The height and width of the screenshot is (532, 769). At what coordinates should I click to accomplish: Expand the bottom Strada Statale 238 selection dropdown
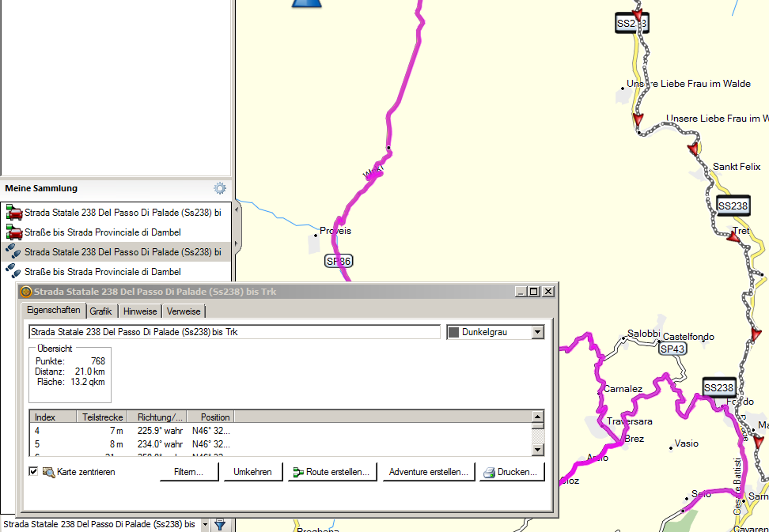[205, 524]
